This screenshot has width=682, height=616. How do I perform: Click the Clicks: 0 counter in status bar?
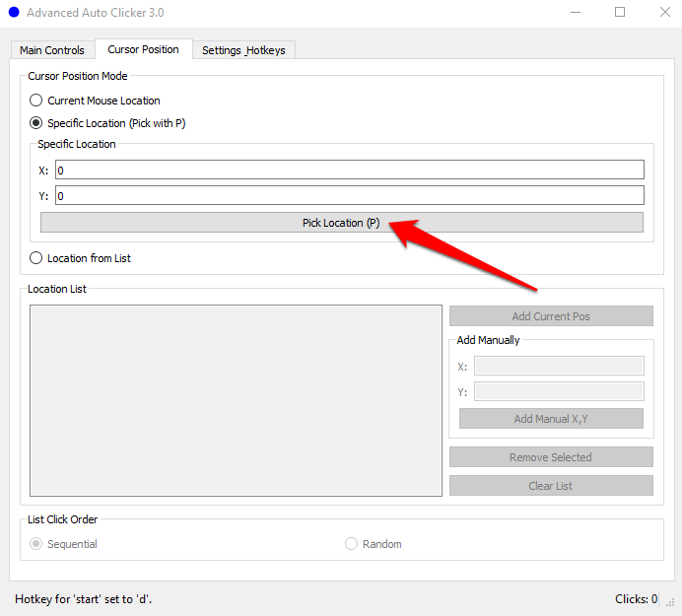636,599
